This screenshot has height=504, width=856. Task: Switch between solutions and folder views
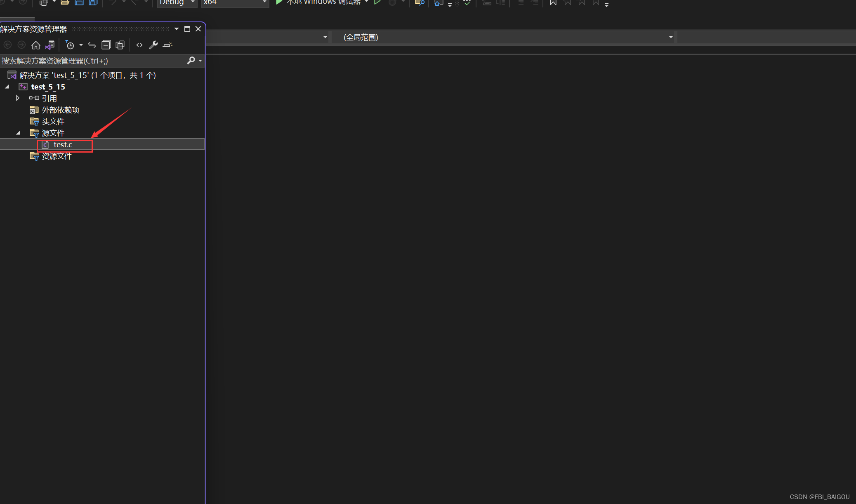click(50, 45)
